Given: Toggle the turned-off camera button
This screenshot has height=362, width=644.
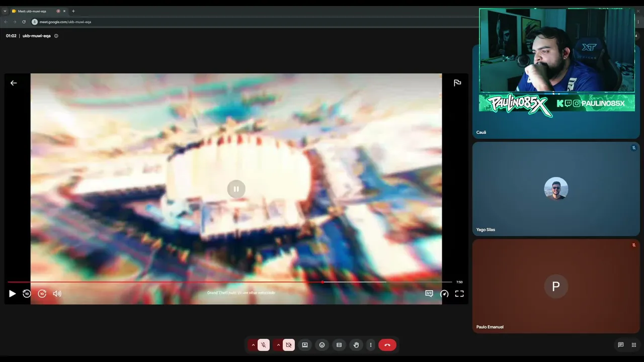Looking at the screenshot, I should pyautogui.click(x=289, y=345).
